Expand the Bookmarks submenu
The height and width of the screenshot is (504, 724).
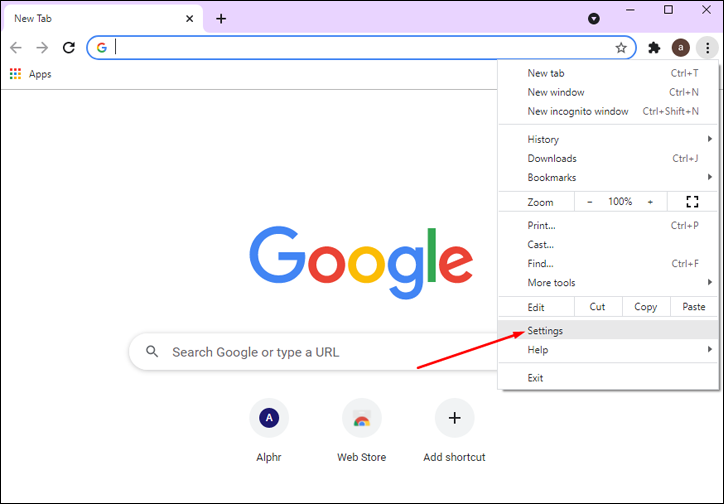[x=609, y=177]
